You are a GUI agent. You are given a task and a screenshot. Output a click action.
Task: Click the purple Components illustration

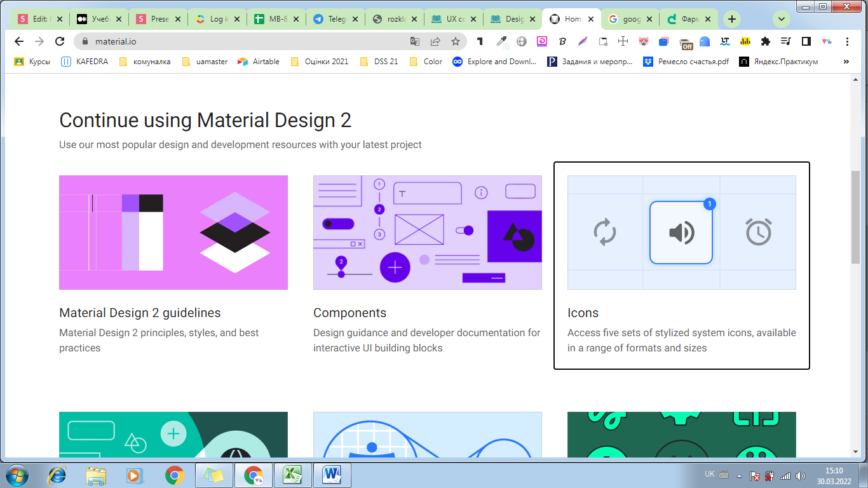(428, 233)
